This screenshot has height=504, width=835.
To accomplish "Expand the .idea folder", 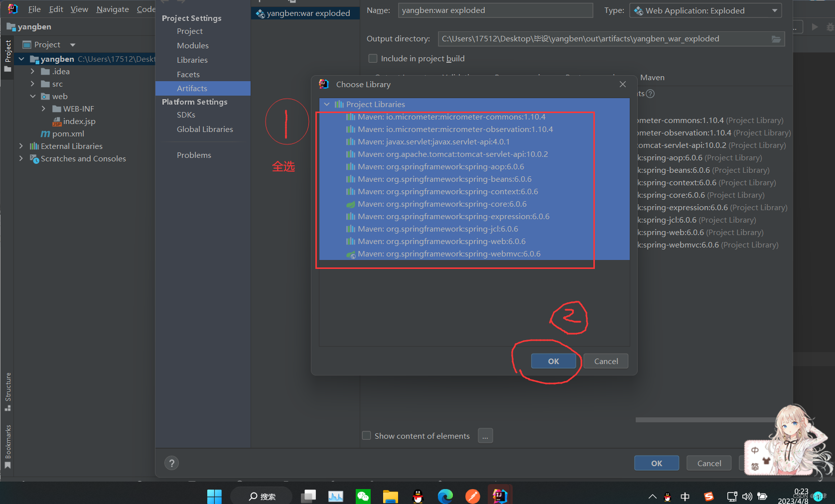I will click(32, 71).
